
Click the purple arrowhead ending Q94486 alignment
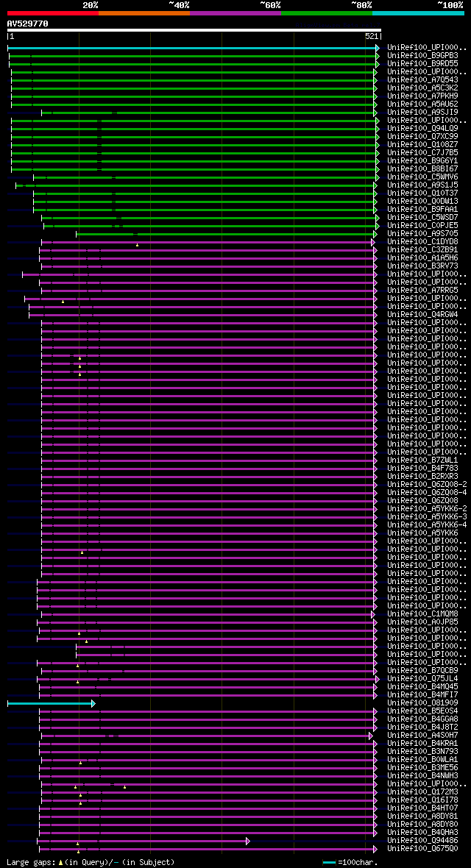248,841
